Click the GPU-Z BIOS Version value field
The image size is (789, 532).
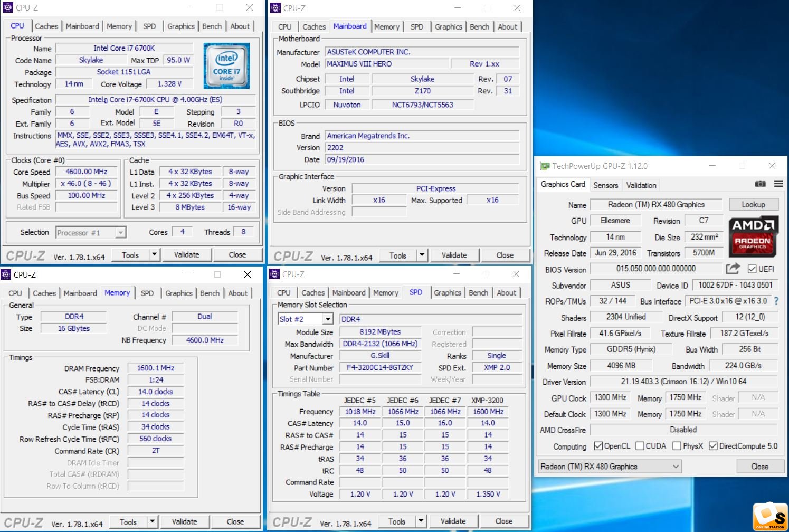656,269
